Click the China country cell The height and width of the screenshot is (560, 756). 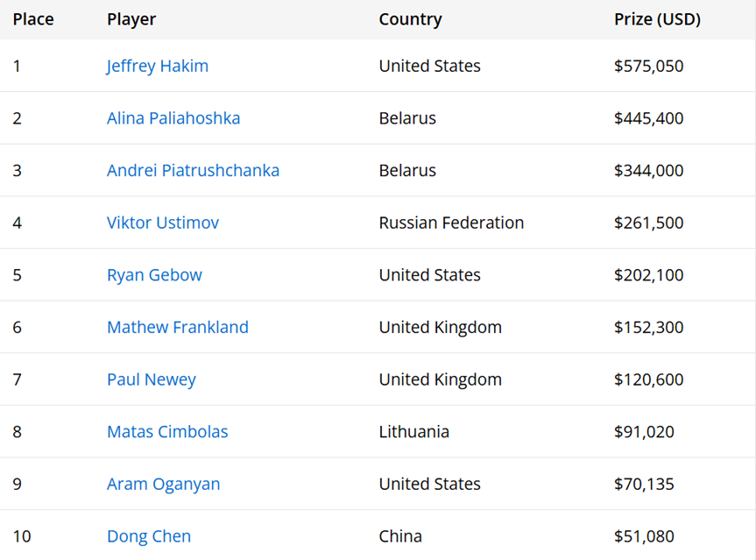400,536
